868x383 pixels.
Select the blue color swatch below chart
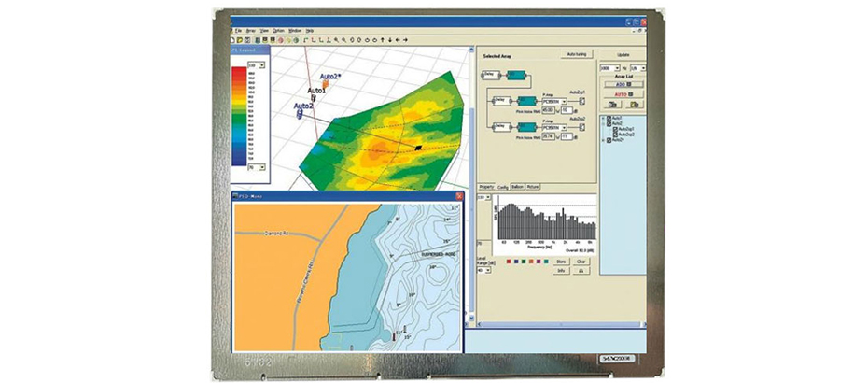tap(516, 261)
